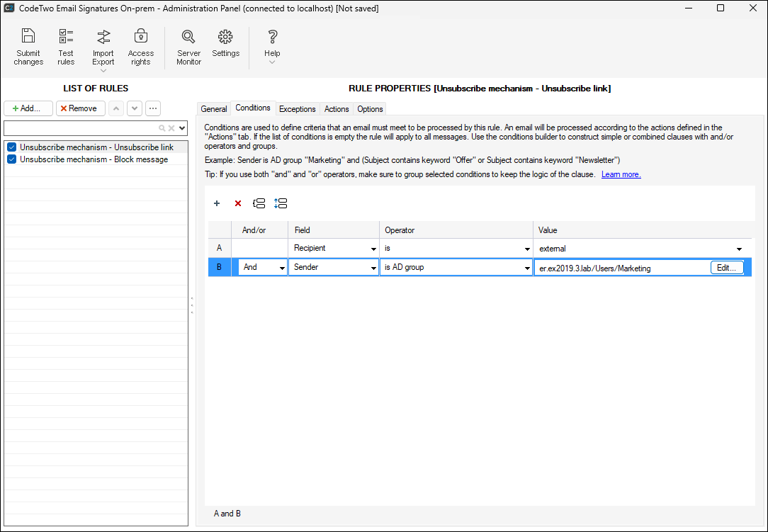This screenshot has height=532, width=768.
Task: Uncheck the 'Unsubscribe link' rule checkbox
Action: coord(11,147)
